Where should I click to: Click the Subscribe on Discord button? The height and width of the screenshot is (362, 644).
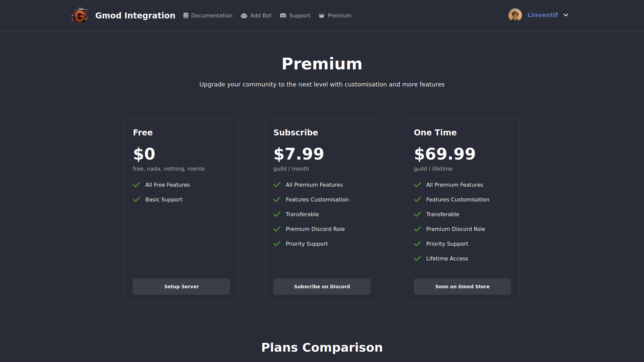tap(322, 287)
